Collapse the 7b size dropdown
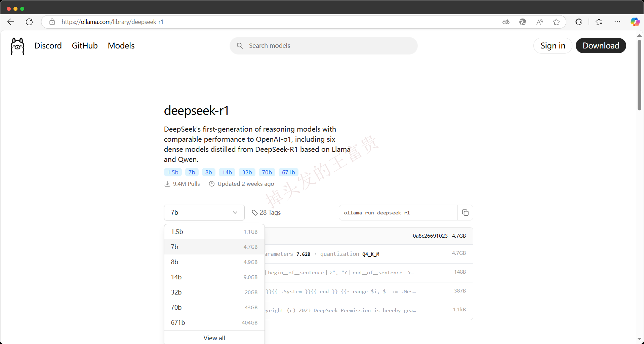The height and width of the screenshot is (344, 644). tap(204, 213)
